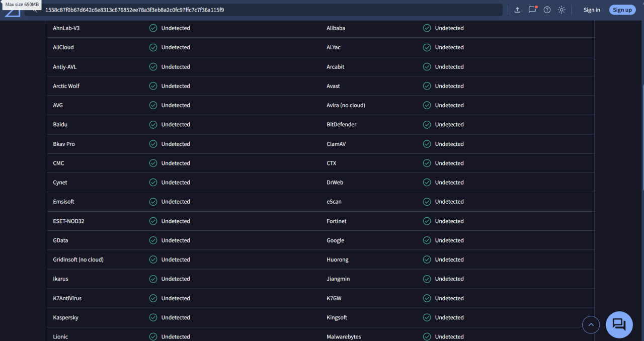Select the Jiangmin vendor name
644x341 pixels.
(338, 279)
